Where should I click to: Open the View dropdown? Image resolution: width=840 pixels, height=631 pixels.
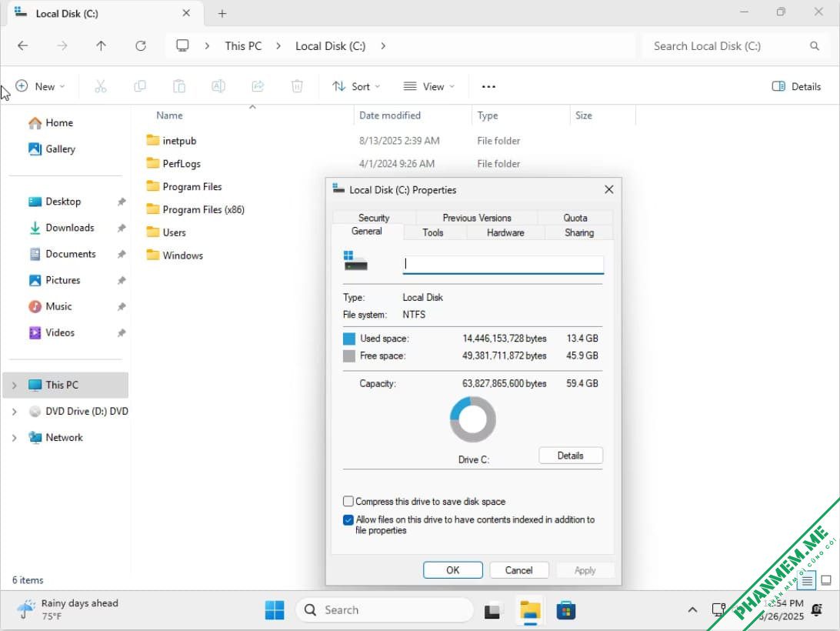(x=429, y=86)
